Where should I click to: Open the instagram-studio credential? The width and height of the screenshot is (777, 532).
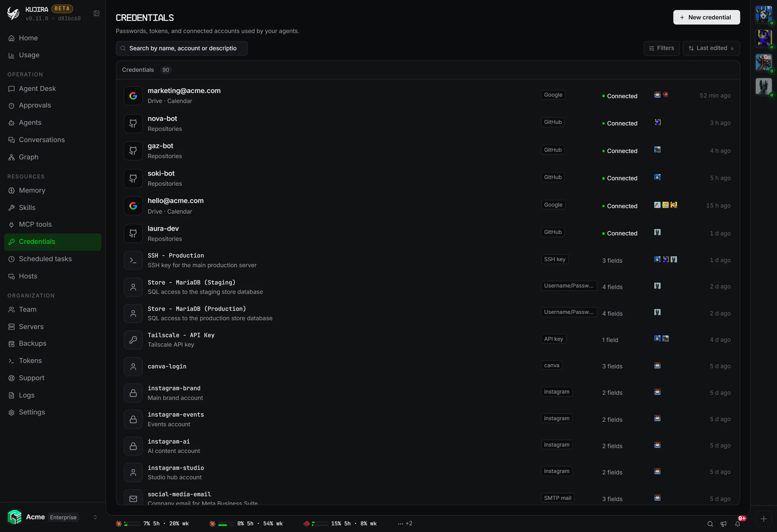tap(428, 472)
